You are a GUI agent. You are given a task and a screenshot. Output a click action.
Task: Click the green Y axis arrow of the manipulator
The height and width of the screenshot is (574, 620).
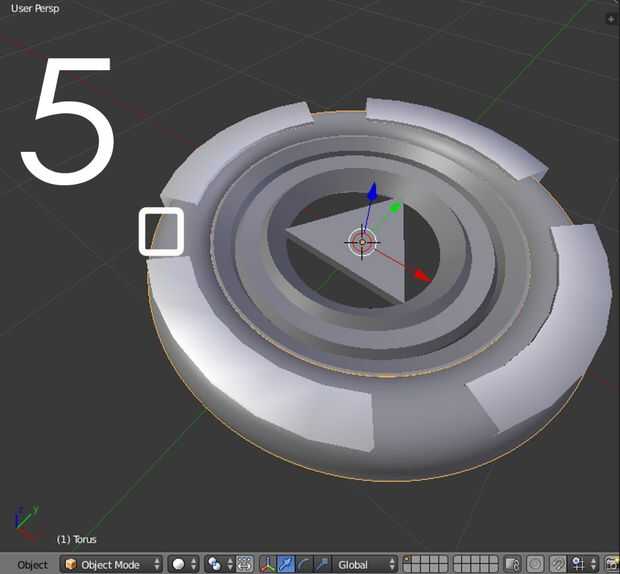(x=395, y=208)
